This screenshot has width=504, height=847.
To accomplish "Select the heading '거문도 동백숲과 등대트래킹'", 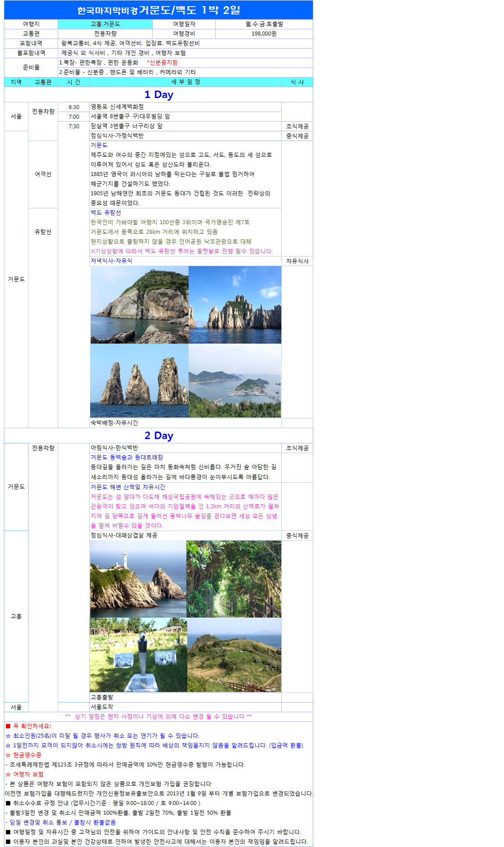I will pos(127,457).
